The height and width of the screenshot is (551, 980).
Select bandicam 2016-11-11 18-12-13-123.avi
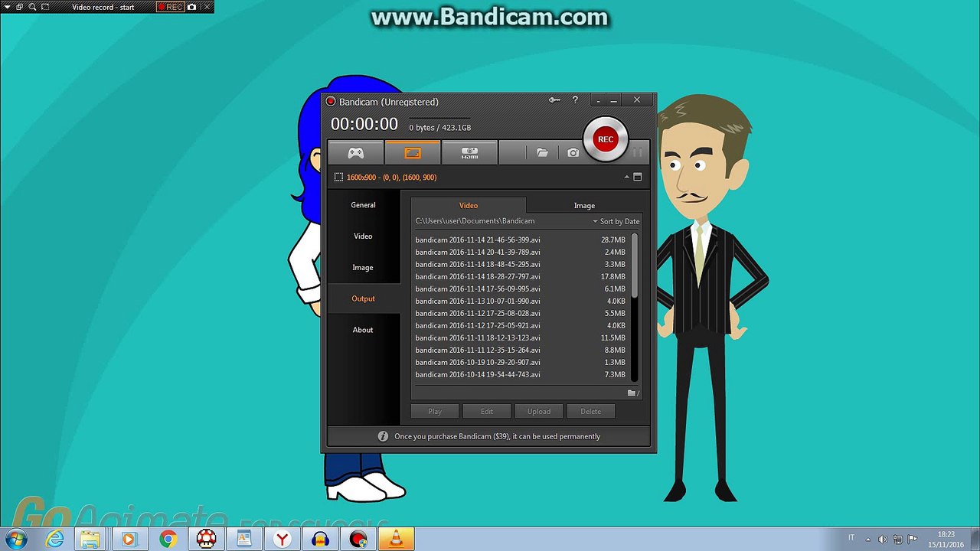pos(521,337)
